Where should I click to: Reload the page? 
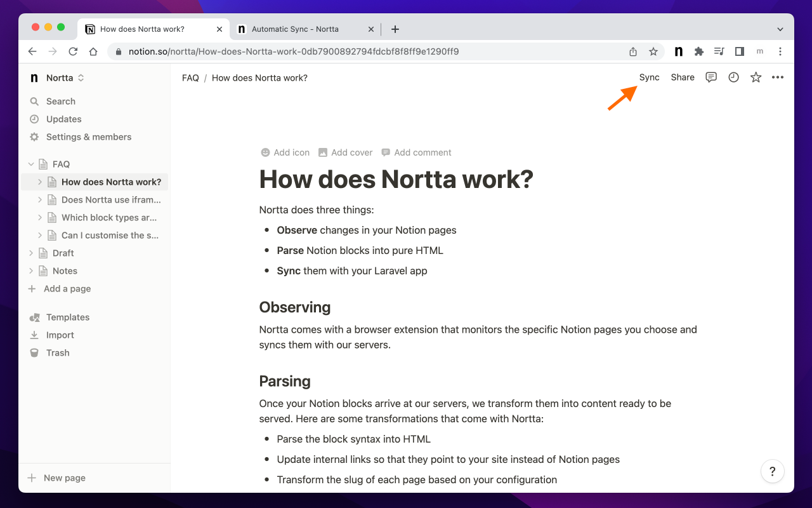pos(73,51)
